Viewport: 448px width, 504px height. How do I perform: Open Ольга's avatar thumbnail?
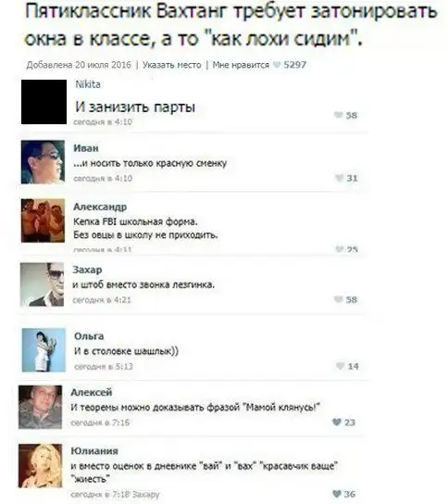(44, 350)
